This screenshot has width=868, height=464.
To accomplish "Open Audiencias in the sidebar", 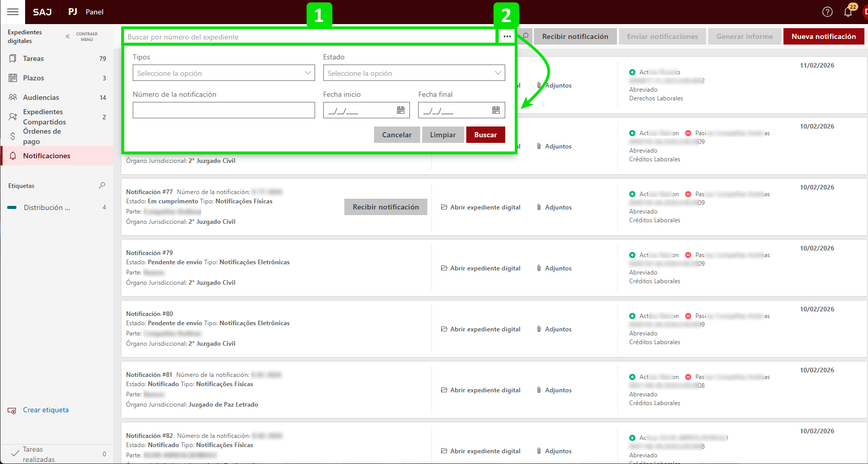I will point(41,97).
